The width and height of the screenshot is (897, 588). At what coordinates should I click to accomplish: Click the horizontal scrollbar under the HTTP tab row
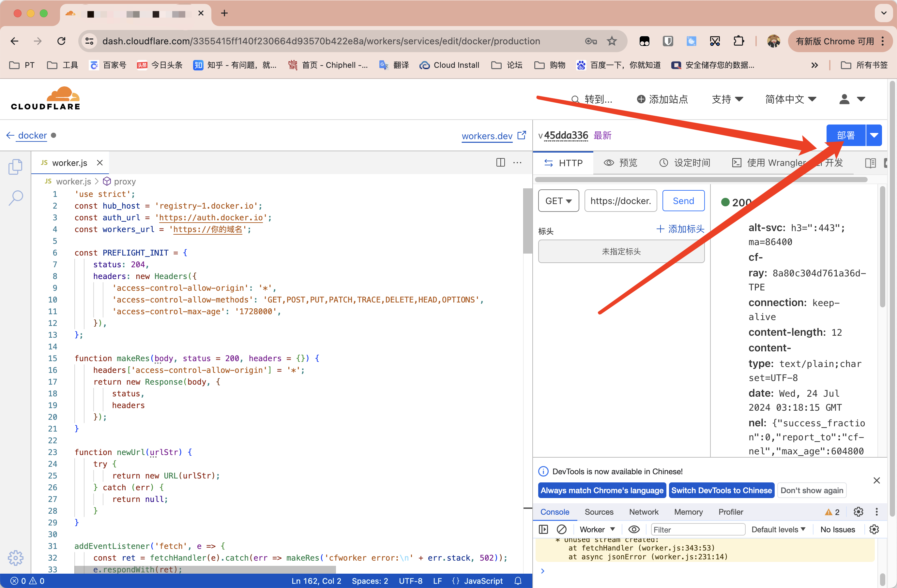(x=701, y=179)
